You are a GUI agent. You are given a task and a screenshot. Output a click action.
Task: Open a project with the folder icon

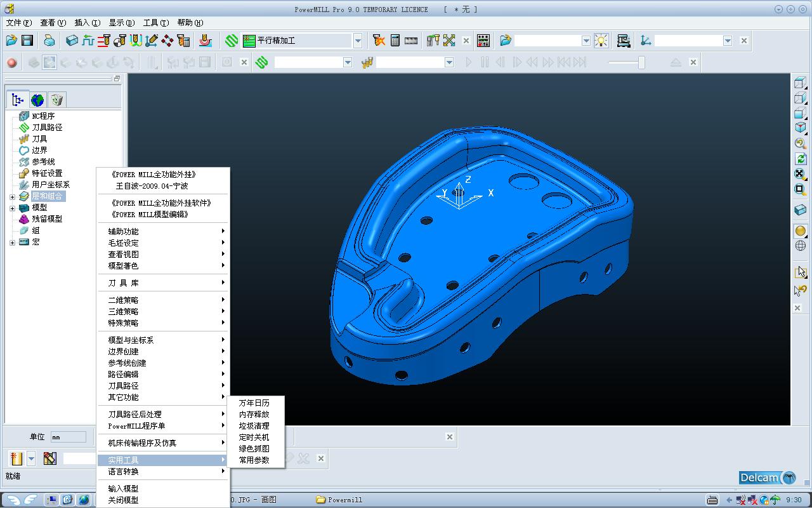point(11,41)
